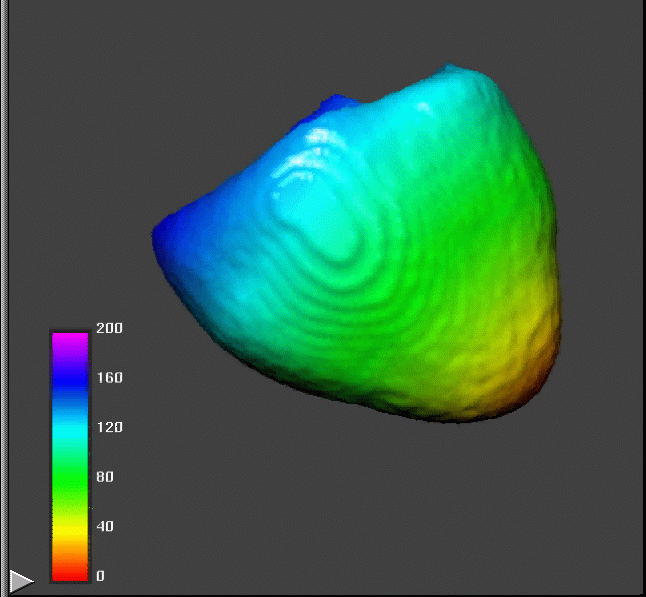Click the 80 label on the color scale

point(105,477)
